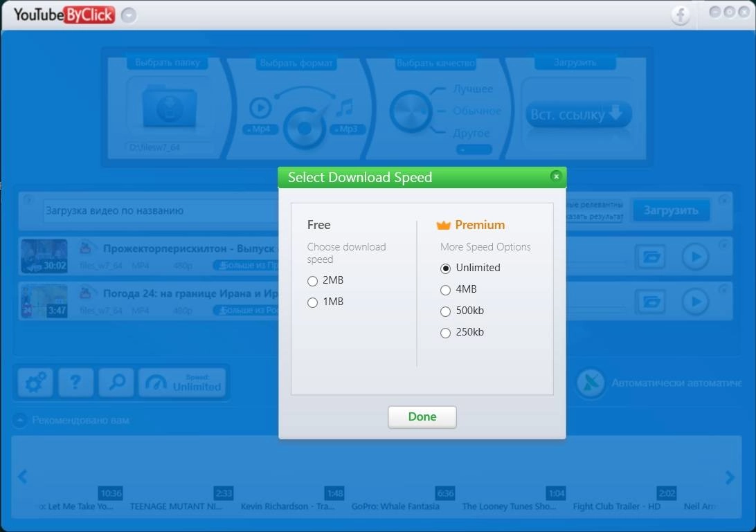Open the help question mark icon
The height and width of the screenshot is (532, 756).
point(75,383)
